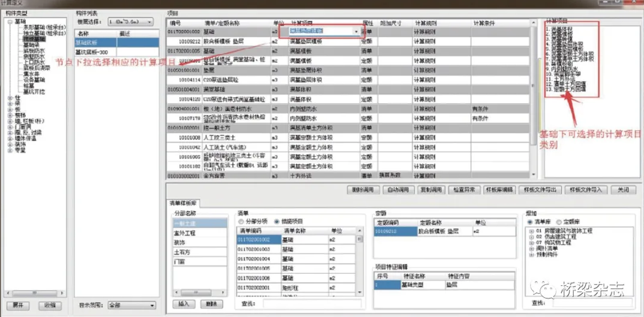Screen dimensions: 644x317
Task: Expand the 板 tree node
Action: point(11,110)
